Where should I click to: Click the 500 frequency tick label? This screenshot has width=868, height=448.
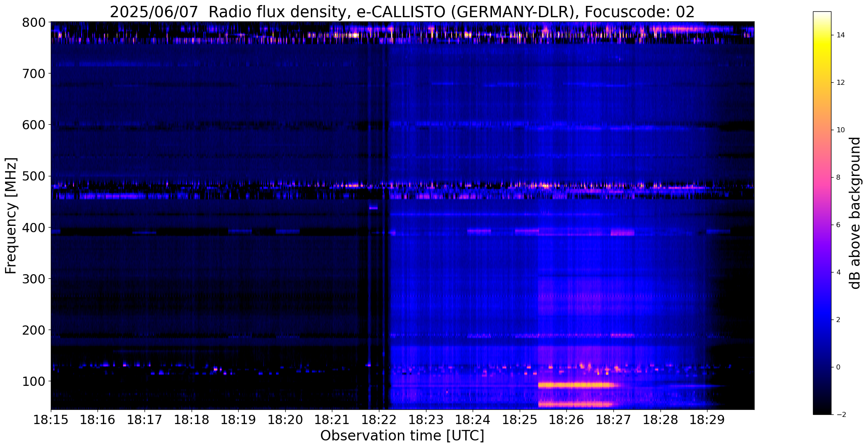pos(34,176)
